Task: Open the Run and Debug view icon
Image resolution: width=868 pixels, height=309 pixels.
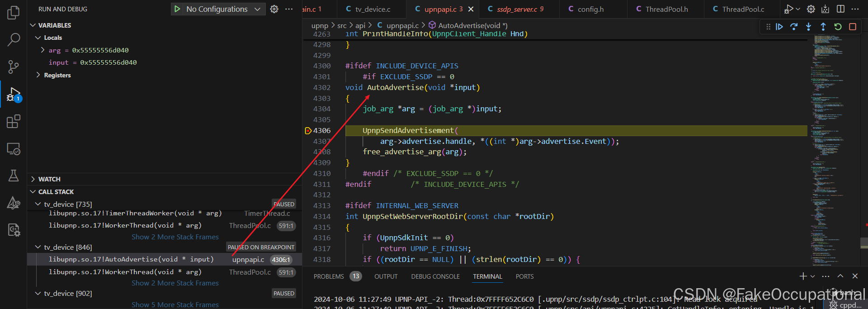Action: pyautogui.click(x=14, y=95)
